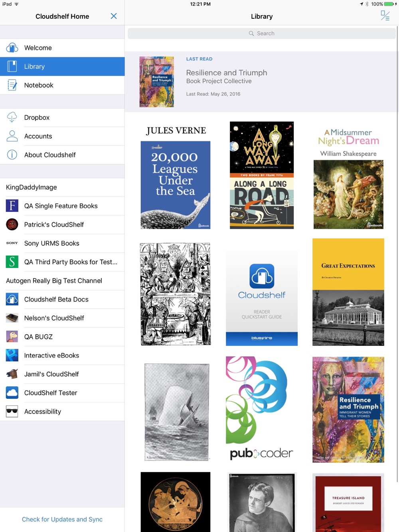Image resolution: width=399 pixels, height=532 pixels.
Task: Click the Interactive eBooks blue icon
Action: (12, 355)
